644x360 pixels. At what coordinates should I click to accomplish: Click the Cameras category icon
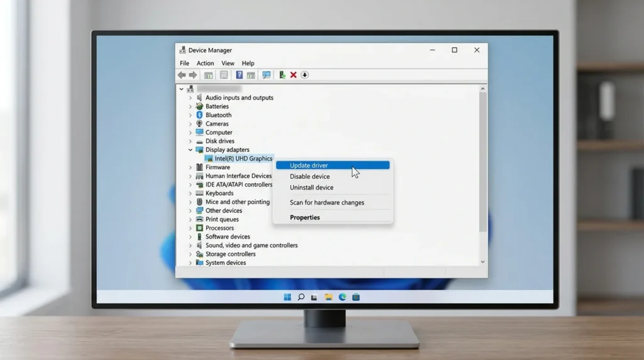point(199,124)
